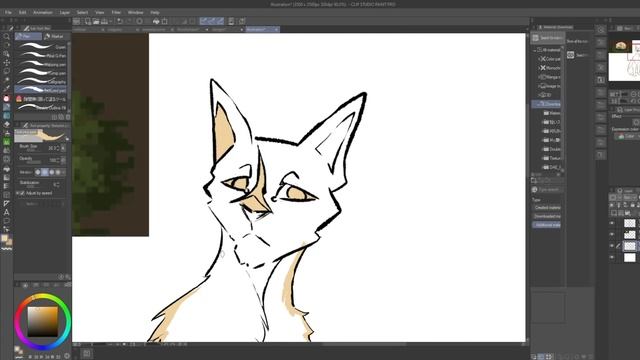Click the Save icon on command bar
Screen dimensions: 640x360
click(x=104, y=21)
